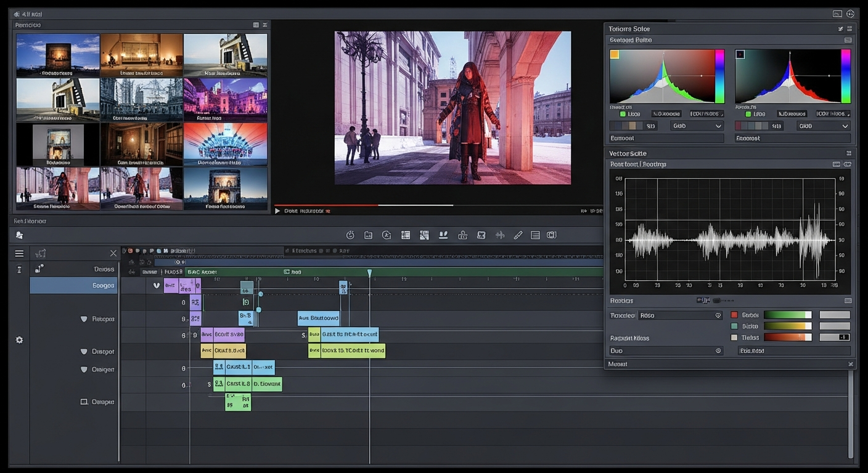Image resolution: width=868 pixels, height=473 pixels.
Task: Click the clock icon in the timeline toolbar
Action: point(350,235)
